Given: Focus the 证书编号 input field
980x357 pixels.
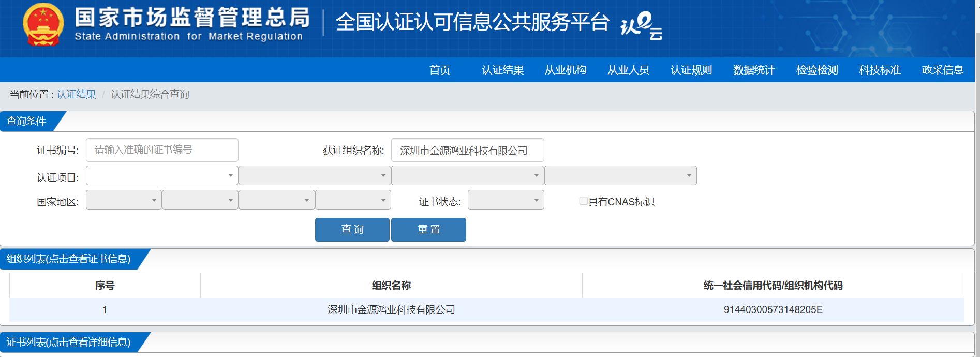Looking at the screenshot, I should pos(162,150).
